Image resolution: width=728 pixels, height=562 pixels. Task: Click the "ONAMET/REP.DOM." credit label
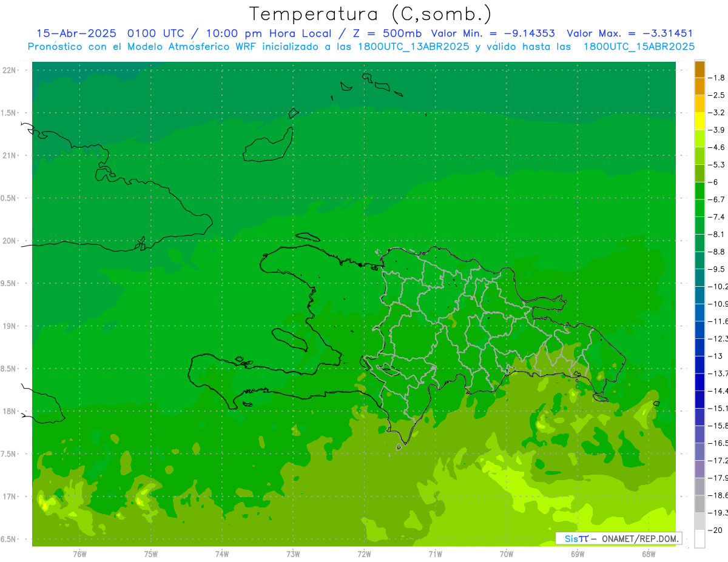(x=639, y=538)
